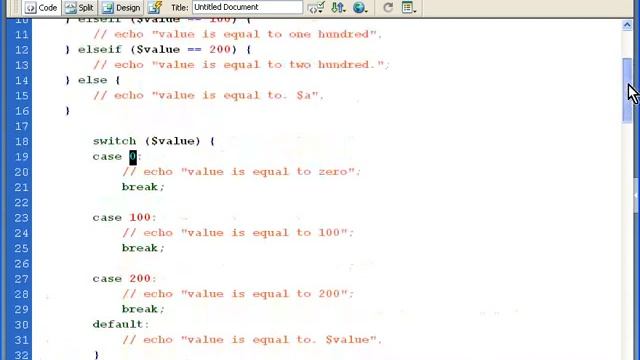Click the right panel collapse handle
The width and height of the screenshot is (640, 360).
click(636, 195)
